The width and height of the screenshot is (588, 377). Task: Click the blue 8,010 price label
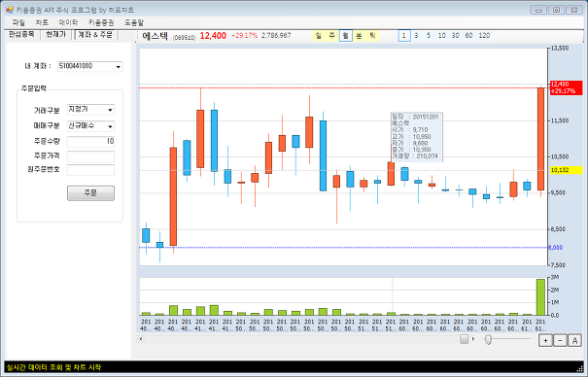click(x=556, y=248)
